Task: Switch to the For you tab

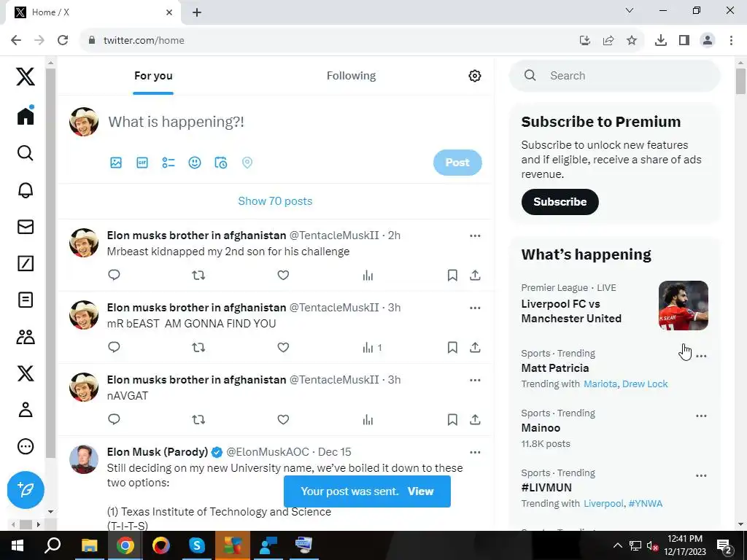Action: [153, 76]
